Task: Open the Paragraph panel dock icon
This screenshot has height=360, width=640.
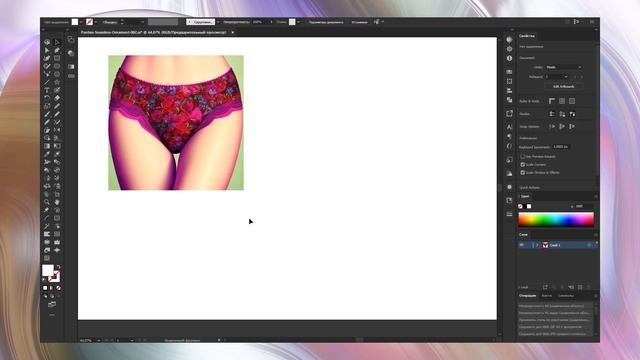Action: (509, 136)
